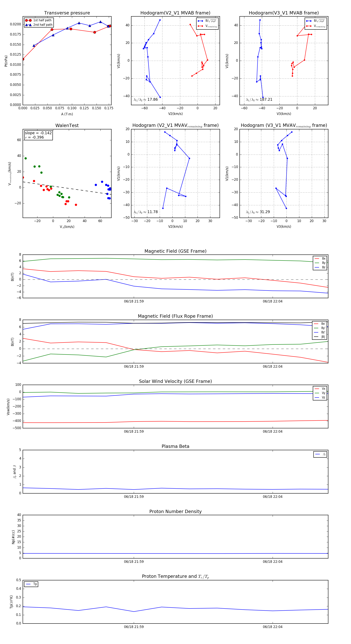
Task: Click the 'Vz' legend entry
Action: tap(320, 398)
